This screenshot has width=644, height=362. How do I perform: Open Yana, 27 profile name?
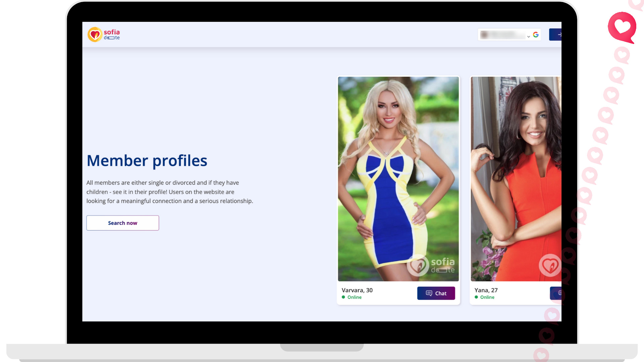click(x=486, y=290)
